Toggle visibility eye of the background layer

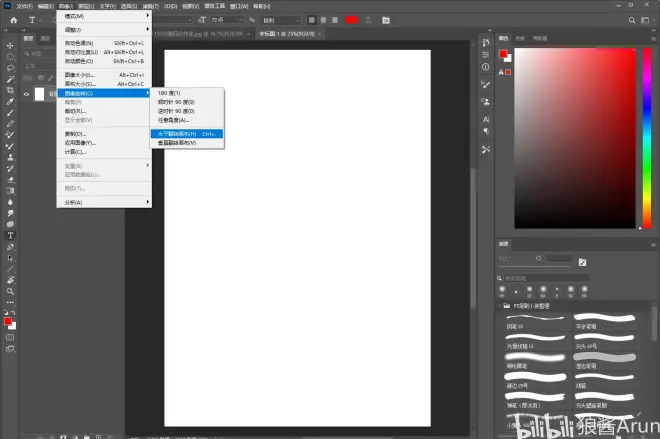[27, 94]
